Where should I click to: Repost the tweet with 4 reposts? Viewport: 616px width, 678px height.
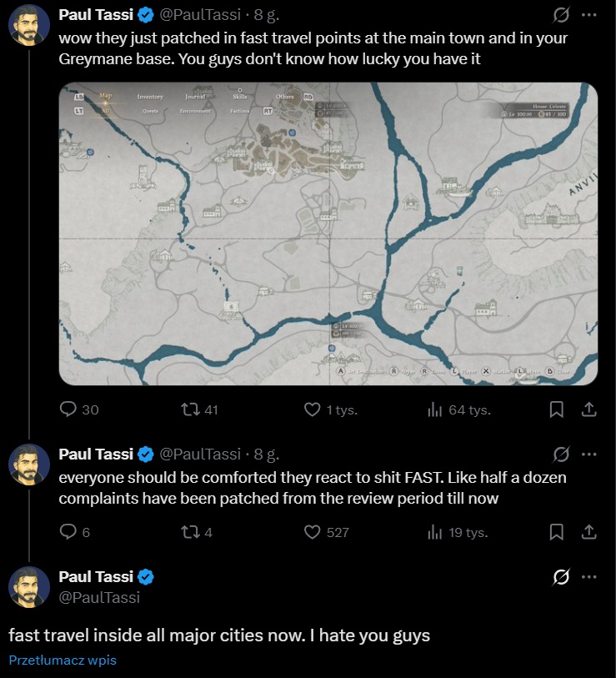pyautogui.click(x=190, y=531)
